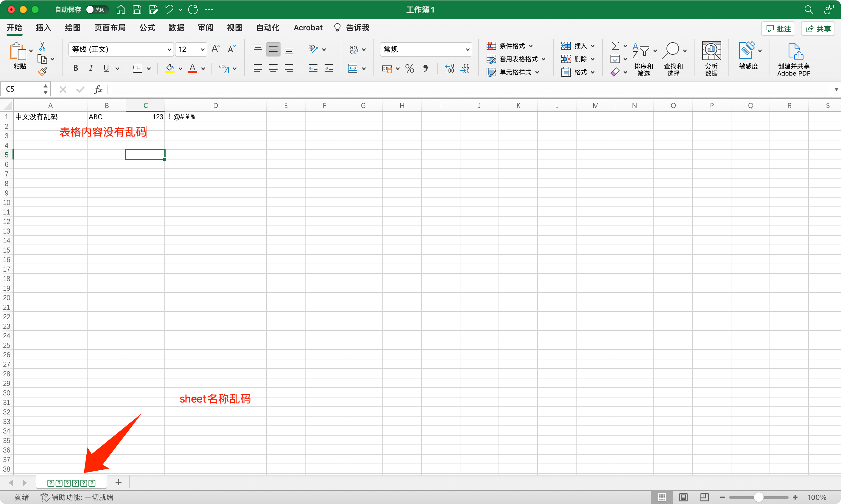The height and width of the screenshot is (504, 841).
Task: Click the Increase Indent icon
Action: pos(329,68)
